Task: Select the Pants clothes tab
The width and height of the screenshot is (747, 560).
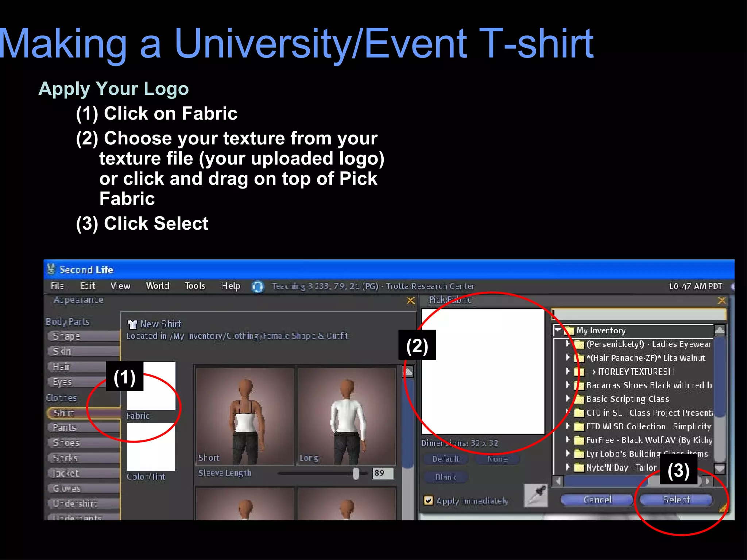Action: pos(84,427)
